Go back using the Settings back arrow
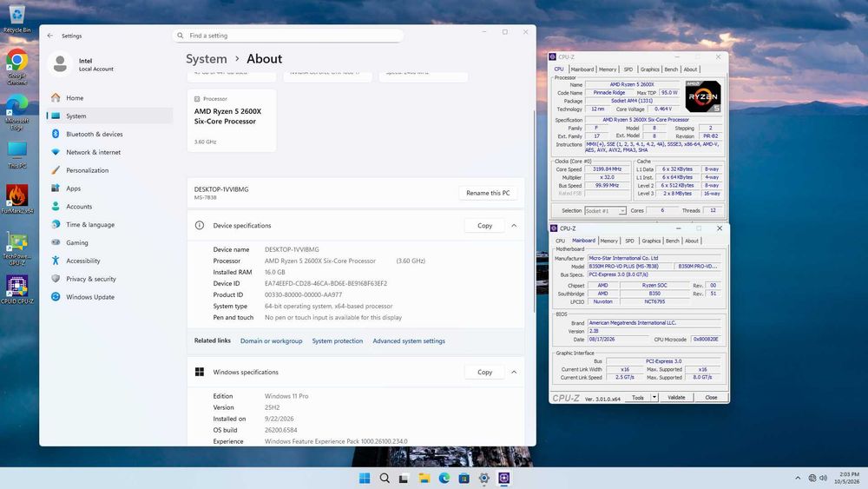The width and height of the screenshot is (868, 489). click(x=50, y=36)
